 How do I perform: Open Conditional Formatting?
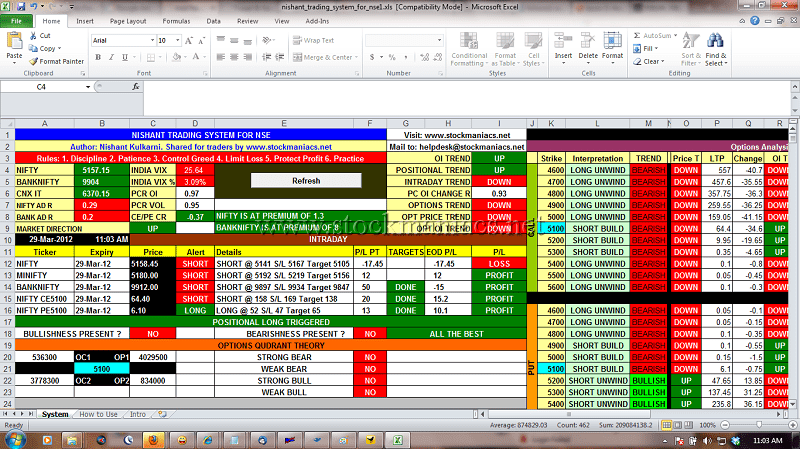click(469, 49)
